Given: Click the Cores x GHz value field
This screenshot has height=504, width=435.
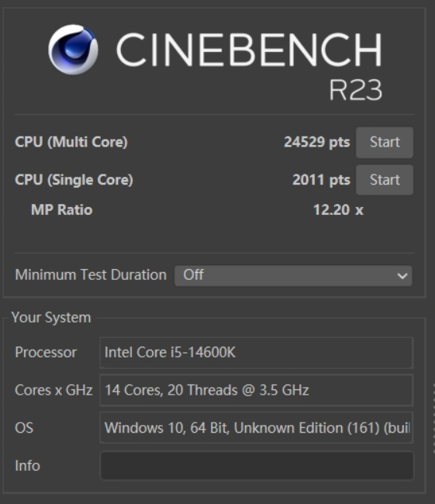Looking at the screenshot, I should point(256,390).
